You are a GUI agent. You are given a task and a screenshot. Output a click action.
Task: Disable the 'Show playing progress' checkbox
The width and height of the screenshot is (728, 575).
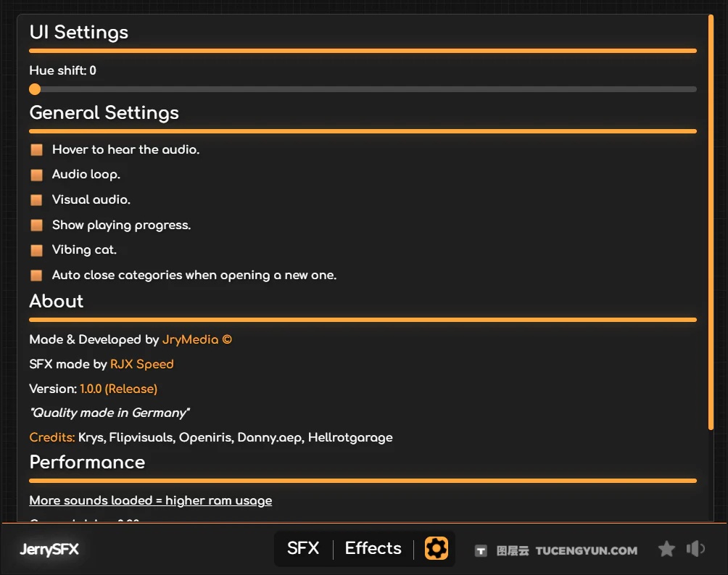(x=36, y=226)
